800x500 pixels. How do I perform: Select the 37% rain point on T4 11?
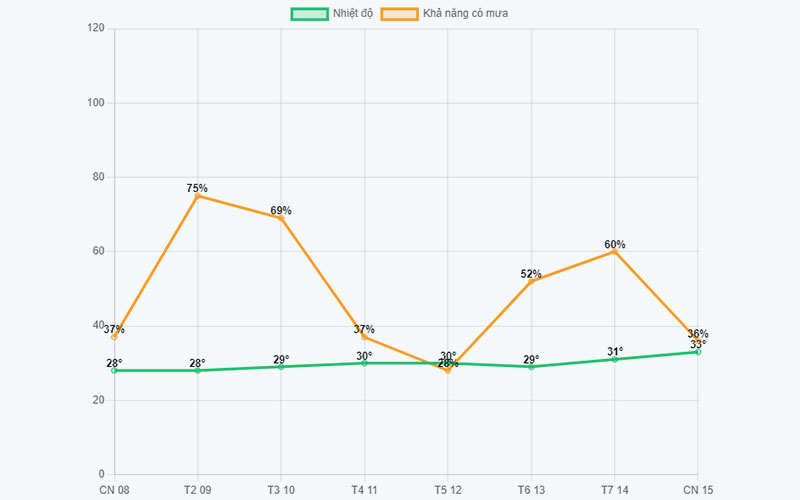click(364, 337)
